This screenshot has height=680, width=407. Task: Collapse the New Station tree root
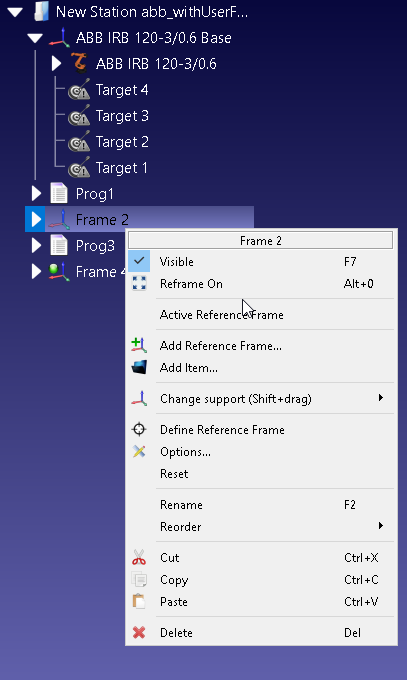pos(15,12)
